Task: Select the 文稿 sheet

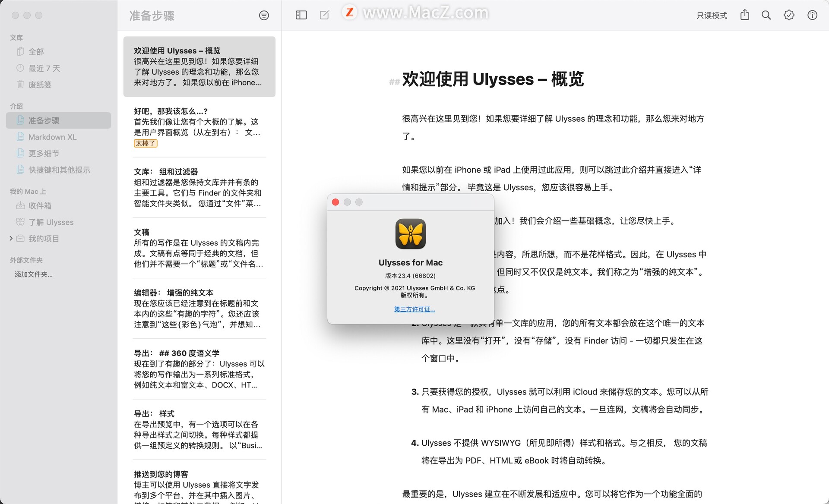Action: (199, 248)
